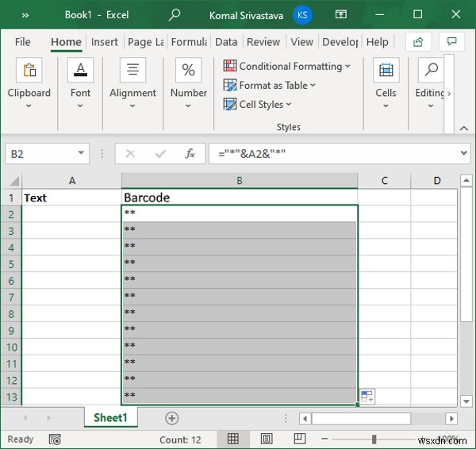The height and width of the screenshot is (449, 476).
Task: Open the Review ribbon tab
Action: point(263,42)
